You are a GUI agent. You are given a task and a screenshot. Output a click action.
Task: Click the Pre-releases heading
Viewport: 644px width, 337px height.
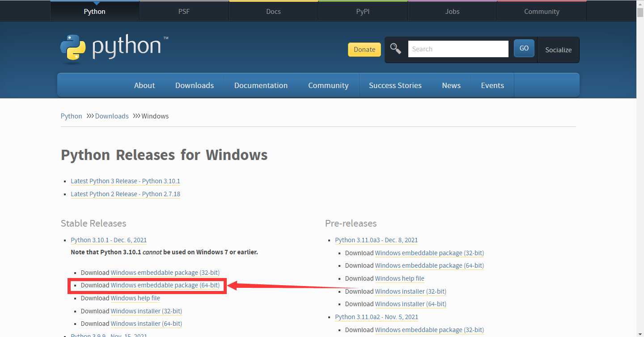tap(351, 223)
